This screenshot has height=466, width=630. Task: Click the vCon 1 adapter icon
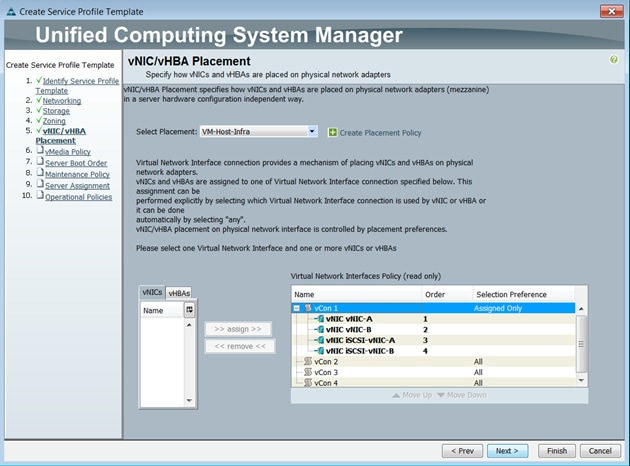[308, 308]
